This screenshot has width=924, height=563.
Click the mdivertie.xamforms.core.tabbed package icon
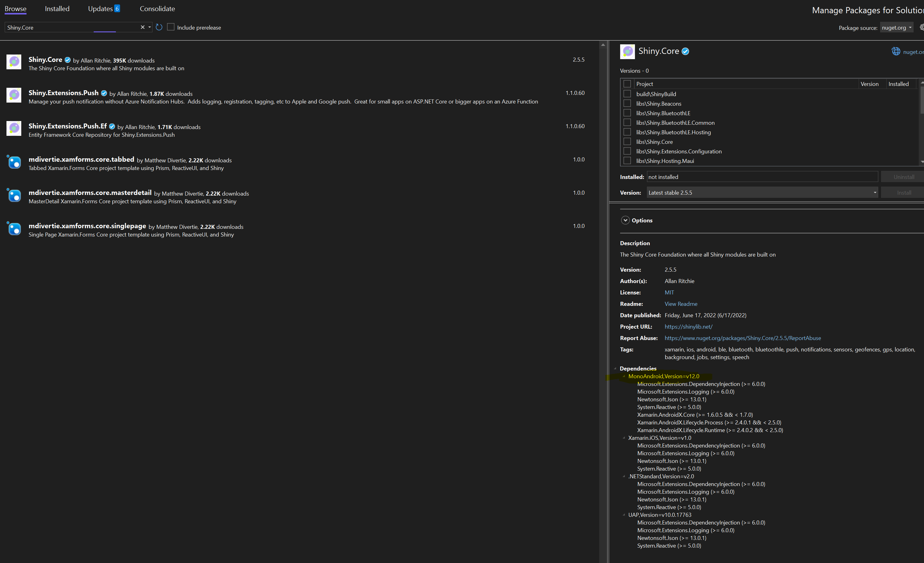14,162
